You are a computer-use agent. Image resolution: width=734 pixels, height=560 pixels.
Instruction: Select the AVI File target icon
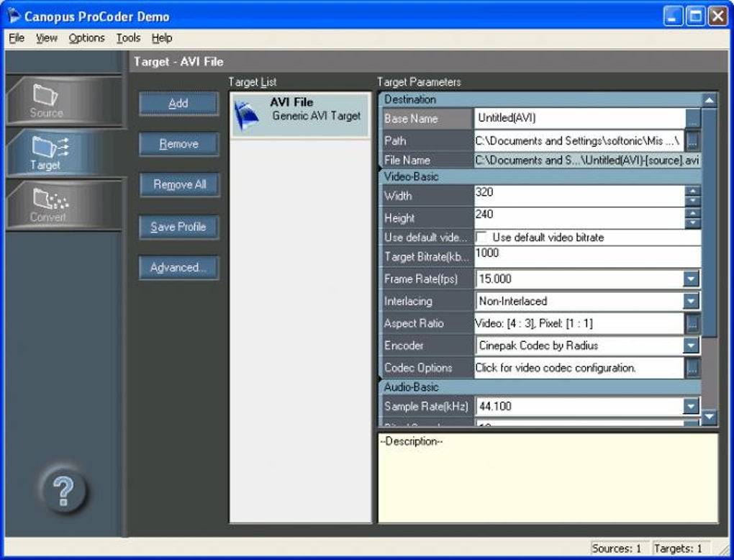click(247, 116)
